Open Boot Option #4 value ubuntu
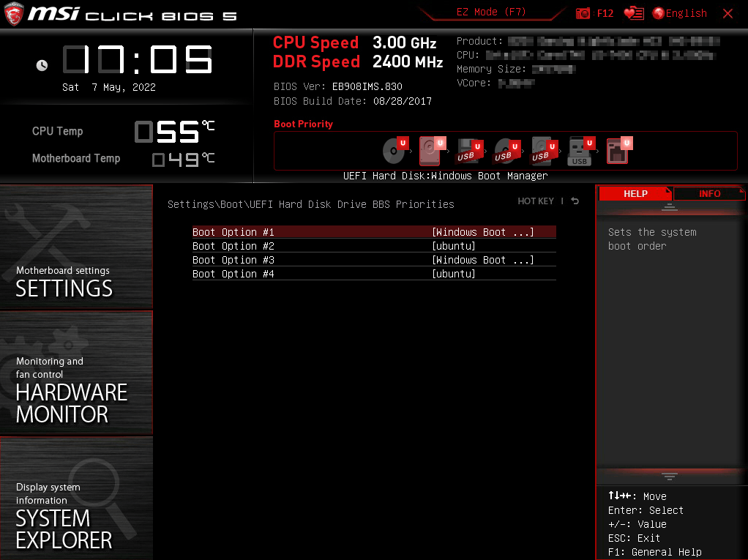Viewport: 748px width, 560px height. [454, 274]
